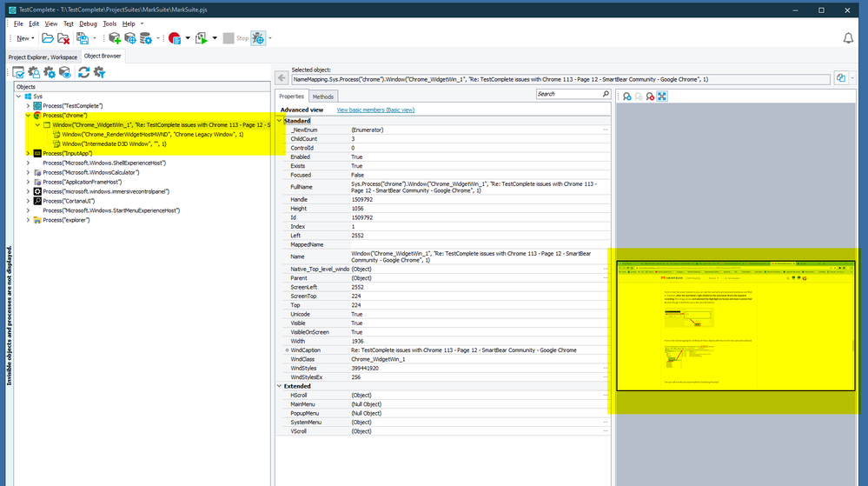This screenshot has height=486, width=868.
Task: Click the WndClass value Chrome_WidgetWin_1
Action: pos(378,359)
